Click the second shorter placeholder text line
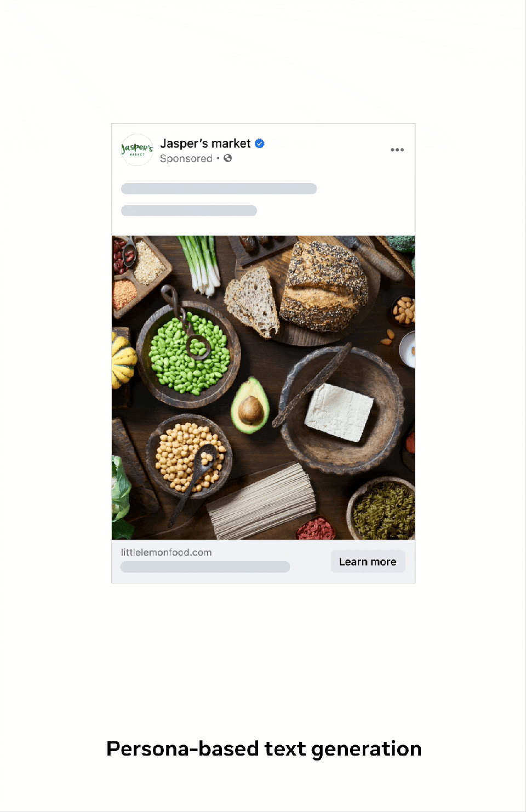Screen dimensions: 526x812 (189, 210)
